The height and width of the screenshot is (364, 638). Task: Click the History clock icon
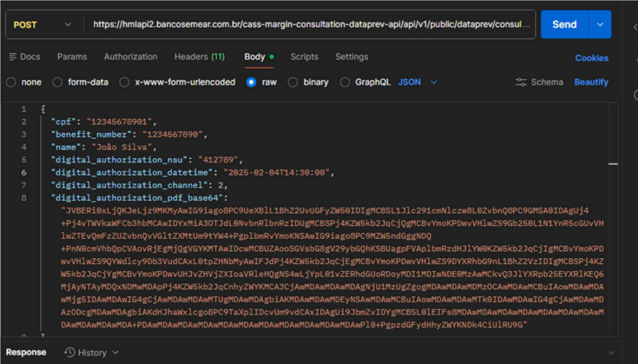coord(70,353)
